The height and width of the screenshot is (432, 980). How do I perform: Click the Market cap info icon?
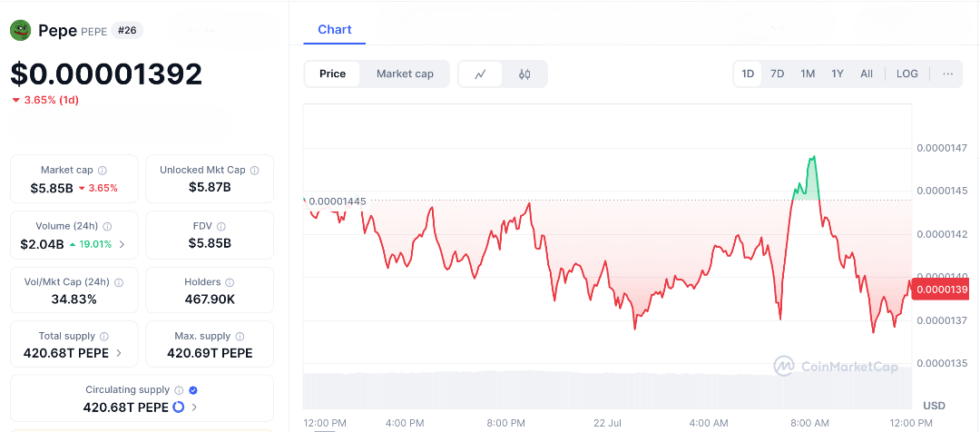[103, 171]
